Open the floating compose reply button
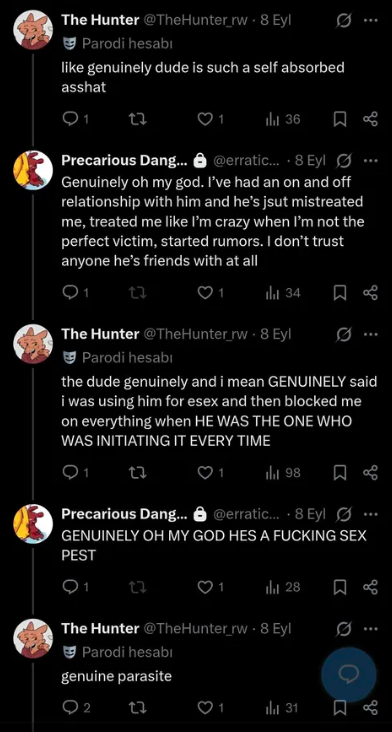This screenshot has height=732, width=392. (348, 674)
